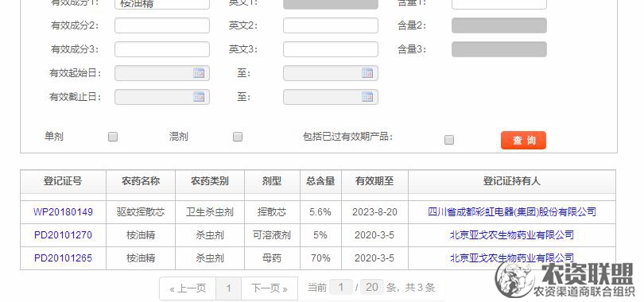The height and width of the screenshot is (302, 644).
Task: Open 北京亚戈农生物药业有限公司 link in PD20101270 row
Action: (x=512, y=235)
